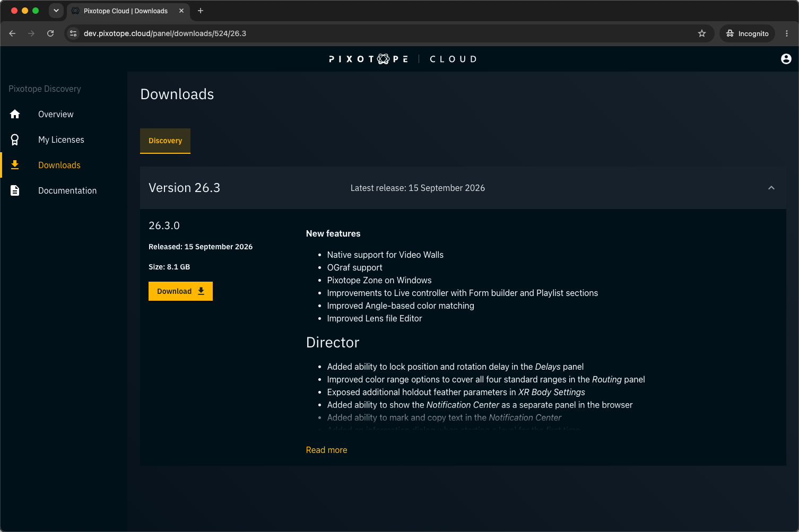Click the '26.3.0' version number
Image resolution: width=799 pixels, height=532 pixels.
(x=164, y=225)
